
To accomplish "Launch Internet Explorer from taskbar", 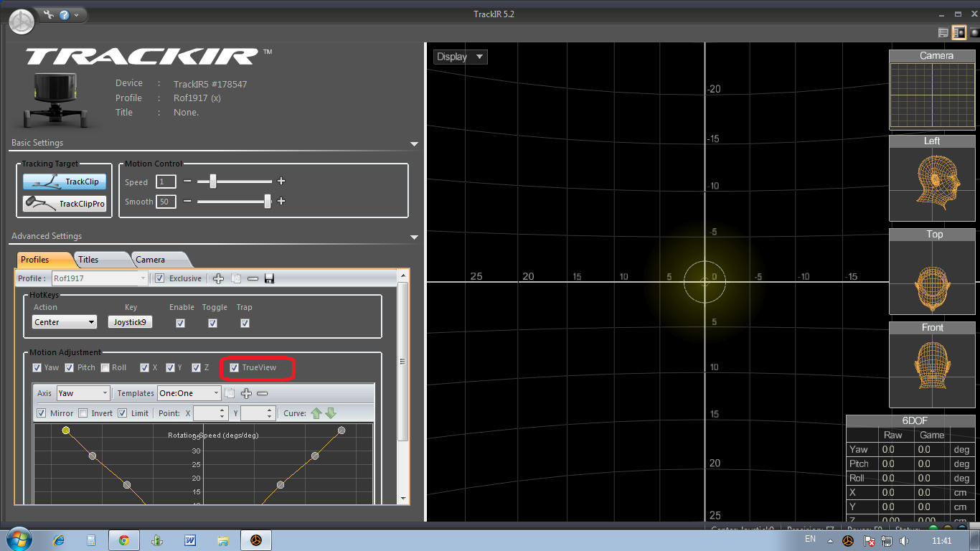I will point(60,540).
